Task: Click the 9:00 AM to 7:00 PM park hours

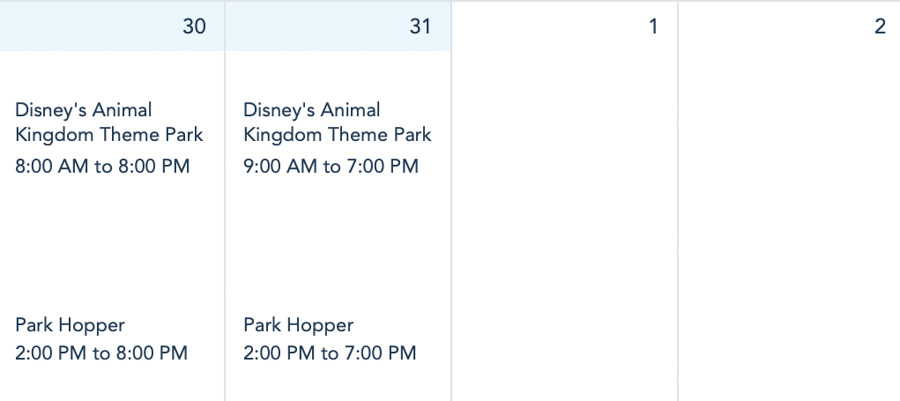Action: click(331, 167)
